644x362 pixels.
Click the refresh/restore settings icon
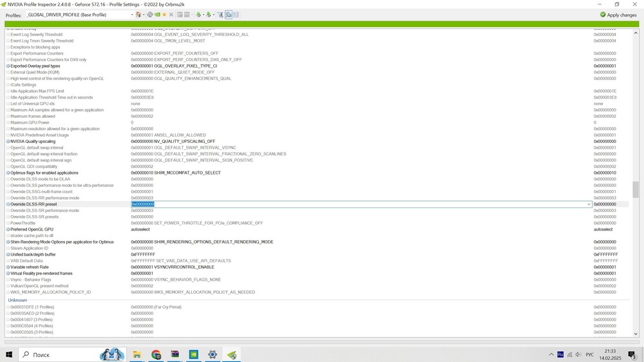tap(150, 14)
